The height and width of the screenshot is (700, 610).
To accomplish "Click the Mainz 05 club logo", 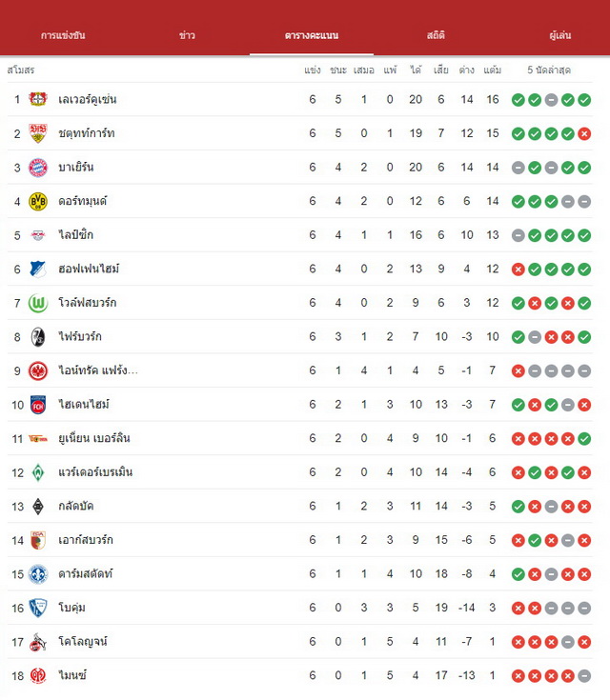I will 38,675.
